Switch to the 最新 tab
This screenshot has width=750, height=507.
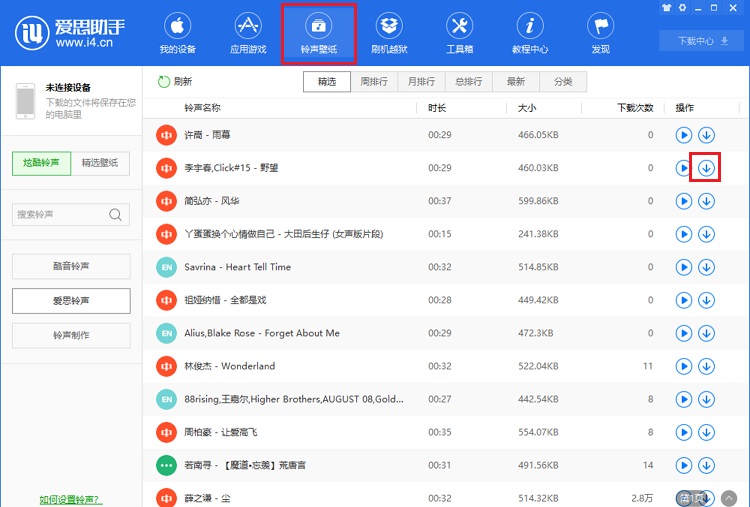pos(516,82)
